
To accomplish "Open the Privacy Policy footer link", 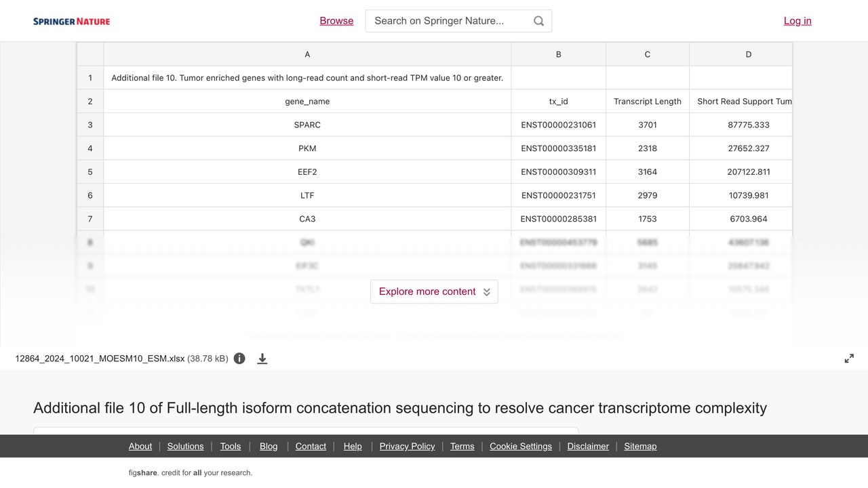I will tap(407, 446).
